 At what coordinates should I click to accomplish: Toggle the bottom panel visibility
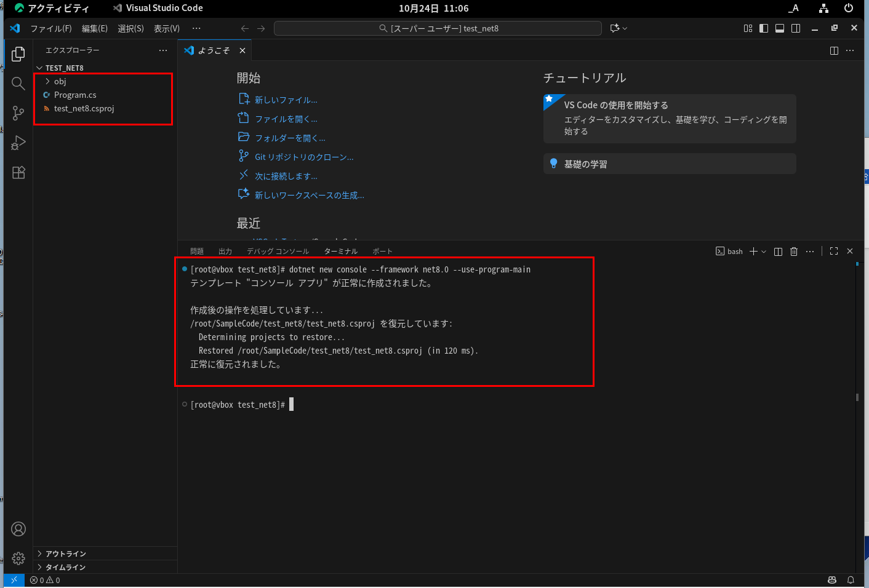pos(780,28)
